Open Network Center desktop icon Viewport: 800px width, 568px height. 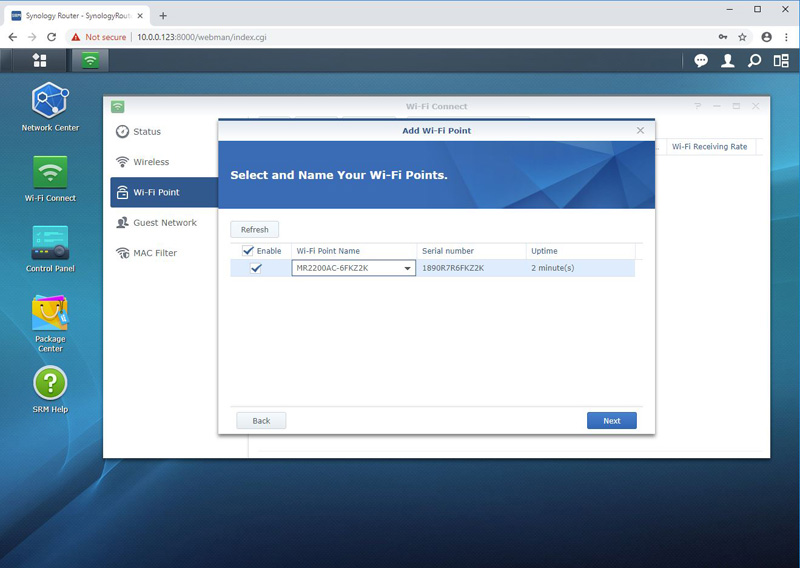pyautogui.click(x=50, y=101)
